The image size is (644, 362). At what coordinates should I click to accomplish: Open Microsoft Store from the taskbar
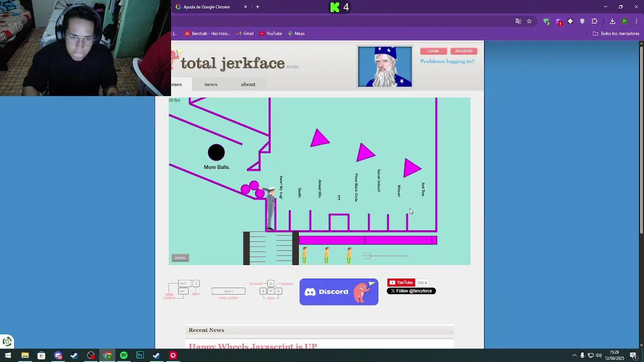pos(41,355)
